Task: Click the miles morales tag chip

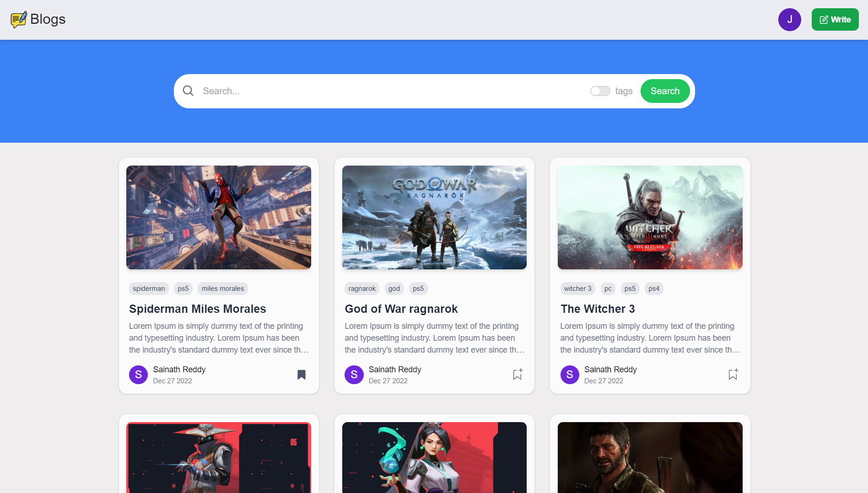Action: point(222,288)
